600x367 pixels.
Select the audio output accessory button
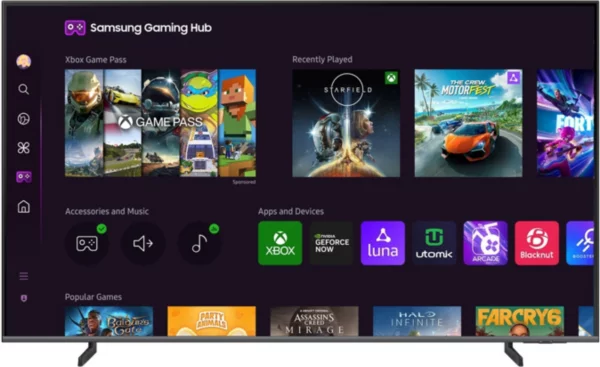[x=143, y=243]
